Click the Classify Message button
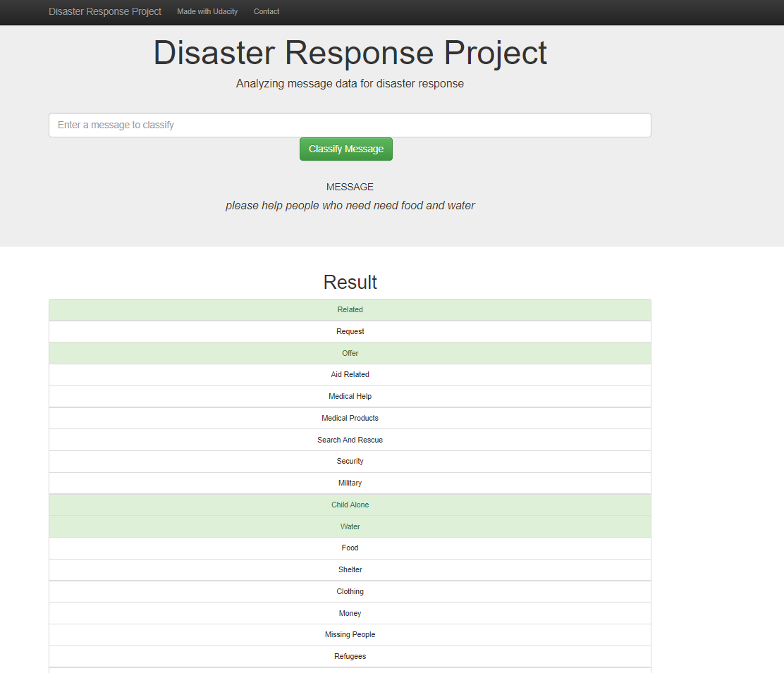Screen dimensions: 784x673 pyautogui.click(x=345, y=149)
